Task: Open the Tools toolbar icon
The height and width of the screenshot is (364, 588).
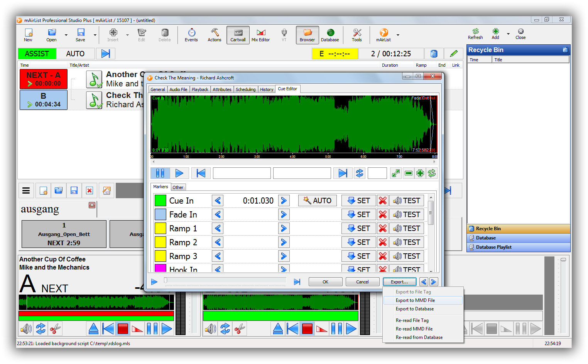Action: pyautogui.click(x=357, y=35)
